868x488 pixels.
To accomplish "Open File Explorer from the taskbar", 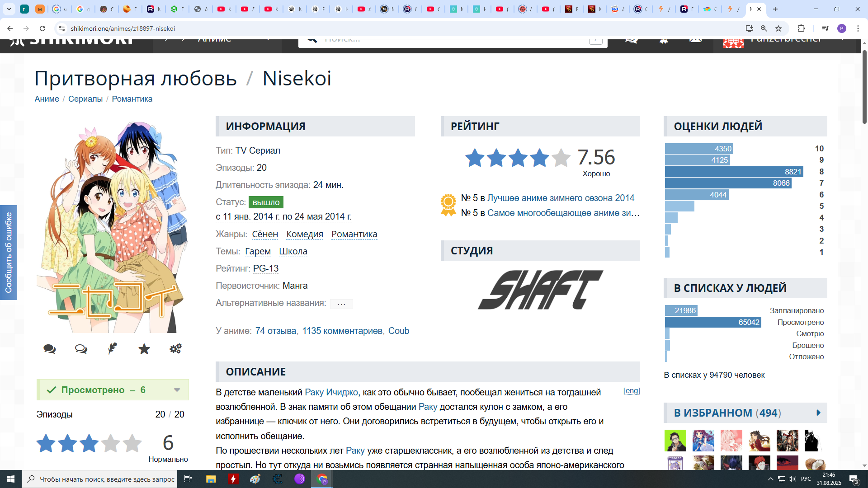I will click(211, 479).
